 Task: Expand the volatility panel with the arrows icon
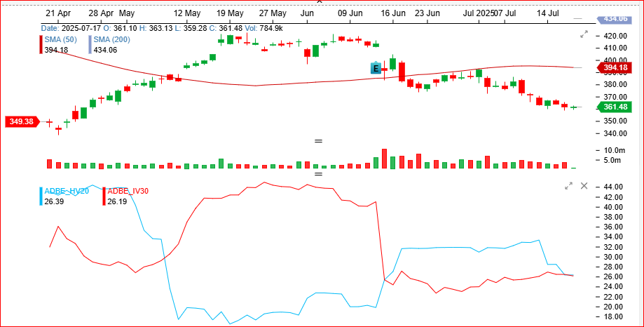click(x=569, y=186)
